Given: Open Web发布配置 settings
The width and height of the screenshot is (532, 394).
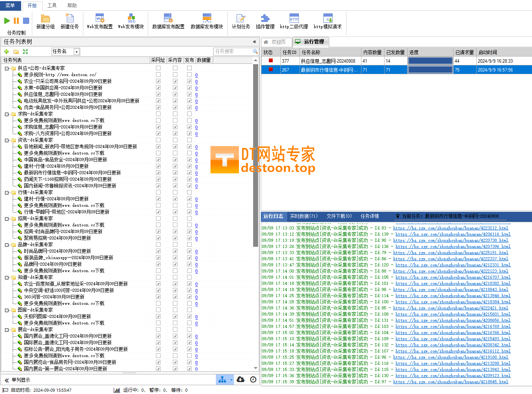Looking at the screenshot, I should click(x=100, y=21).
